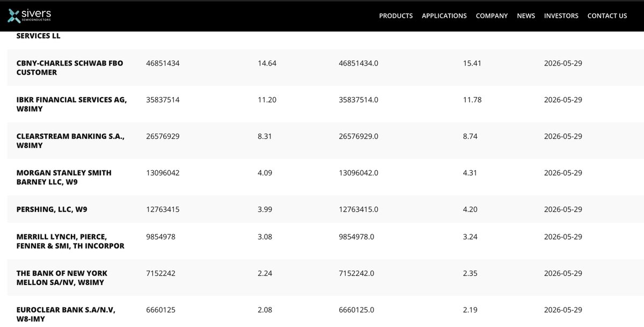Select votes value 26576929.0
Viewport: 644px width, 327px height.
click(x=358, y=136)
